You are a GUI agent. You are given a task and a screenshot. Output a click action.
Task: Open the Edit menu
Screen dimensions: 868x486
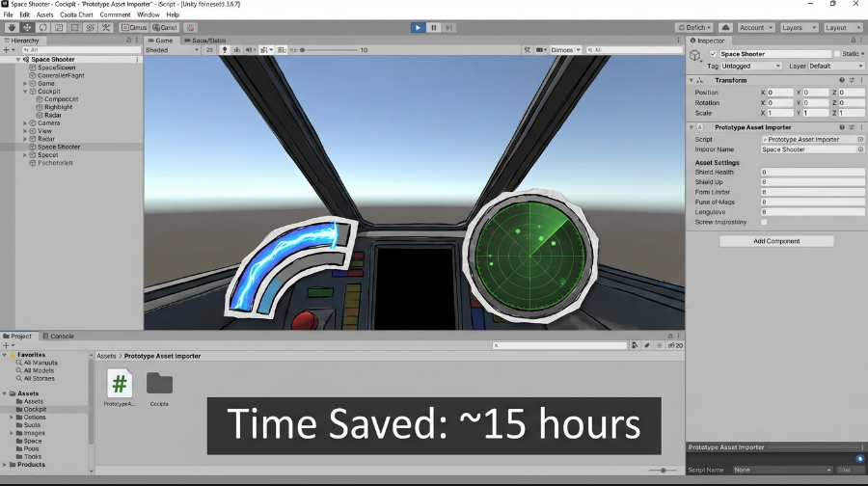pyautogui.click(x=24, y=14)
